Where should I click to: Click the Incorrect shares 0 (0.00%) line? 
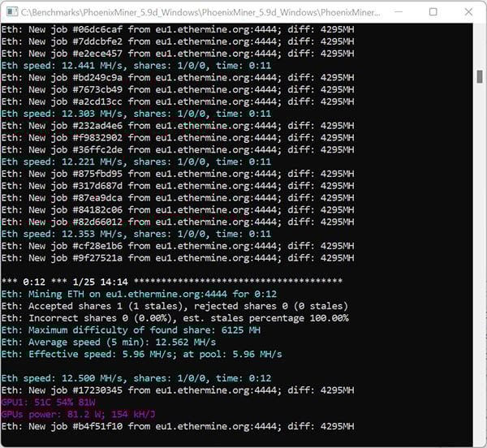[175, 318]
